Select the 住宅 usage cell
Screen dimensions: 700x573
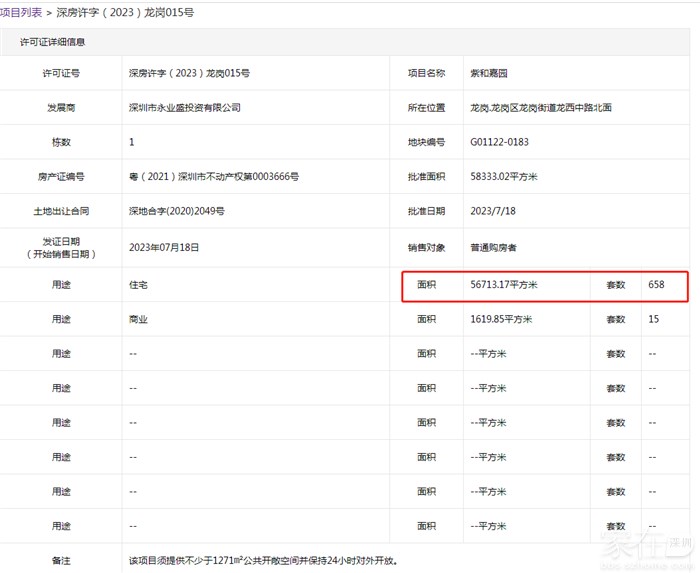pos(139,285)
